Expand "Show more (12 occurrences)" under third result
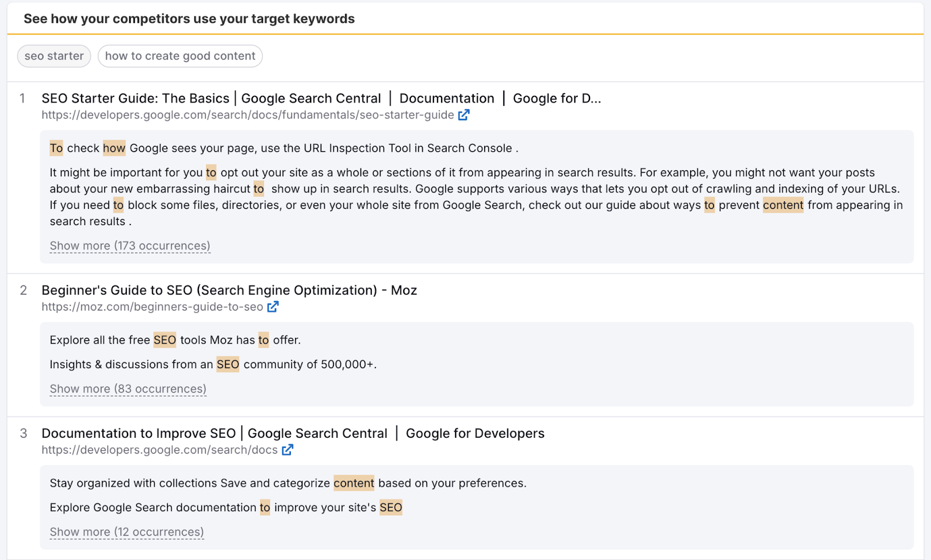 pyautogui.click(x=126, y=532)
